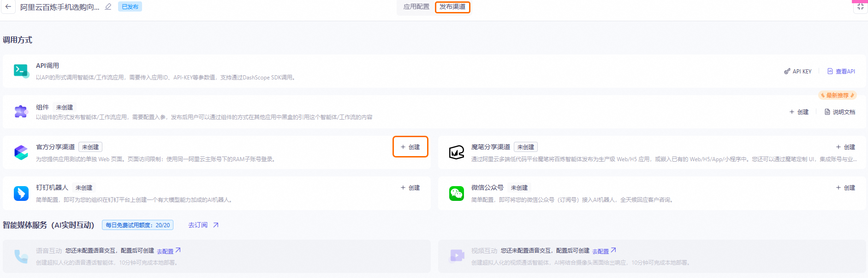Open 说明文档 for 组件

(x=840, y=112)
